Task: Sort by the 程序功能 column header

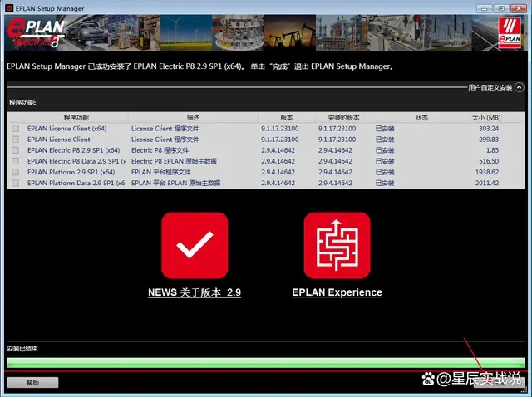Action: (x=76, y=118)
